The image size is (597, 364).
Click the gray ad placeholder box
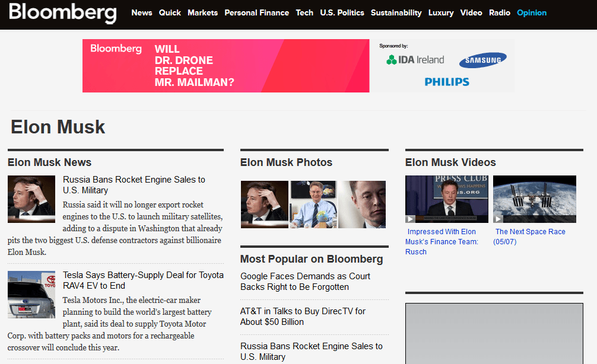pos(494,334)
